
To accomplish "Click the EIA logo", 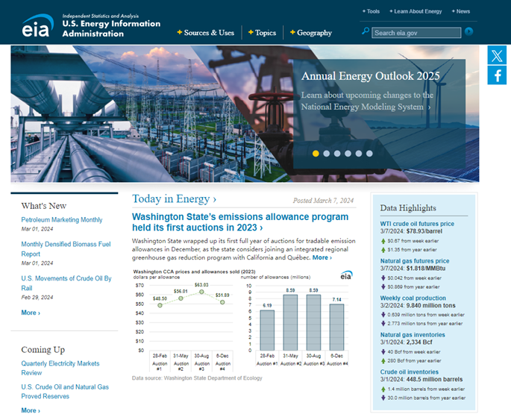I will coord(37,26).
